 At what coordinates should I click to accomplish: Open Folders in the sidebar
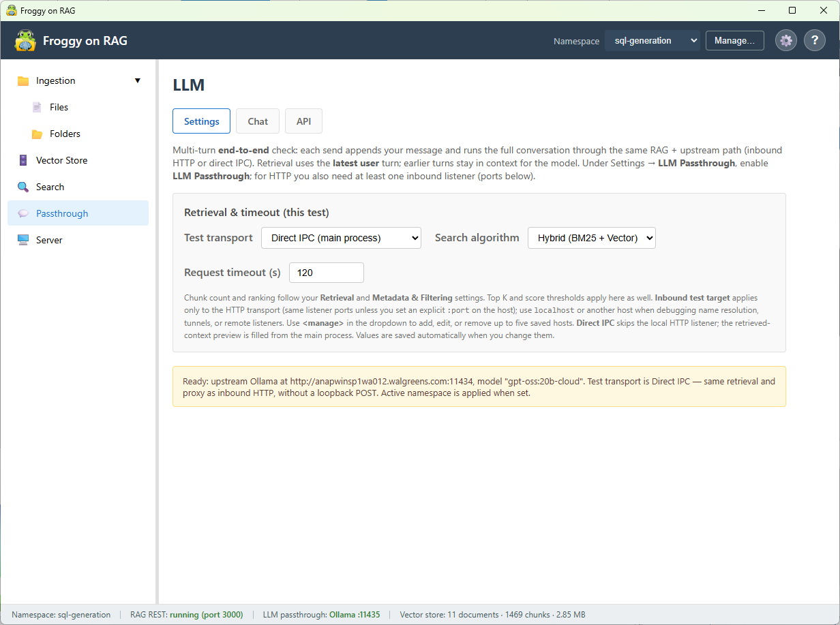[78, 134]
